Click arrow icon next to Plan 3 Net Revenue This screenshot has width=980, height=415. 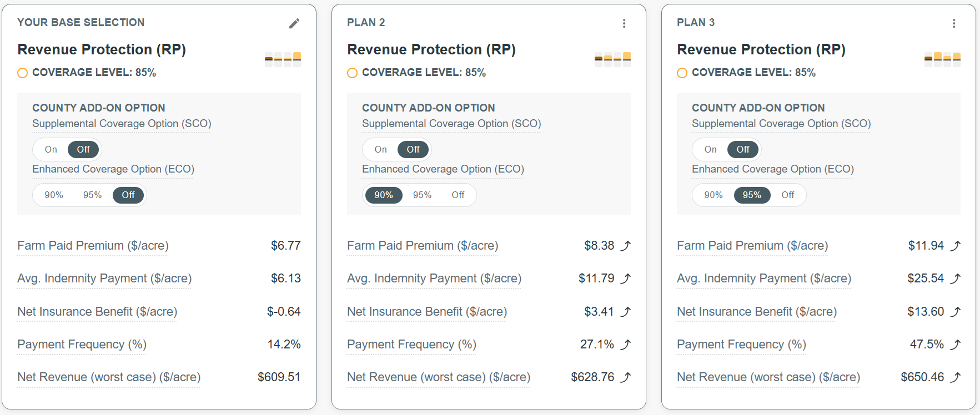(956, 377)
